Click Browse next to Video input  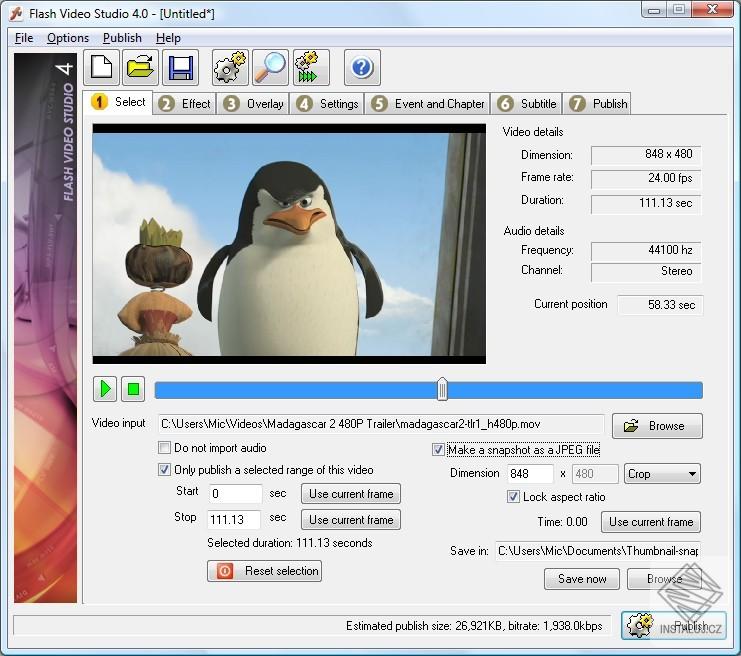point(657,426)
